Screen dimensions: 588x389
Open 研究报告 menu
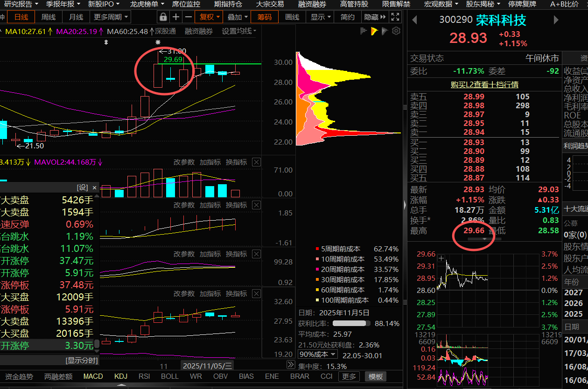pyautogui.click(x=21, y=4)
